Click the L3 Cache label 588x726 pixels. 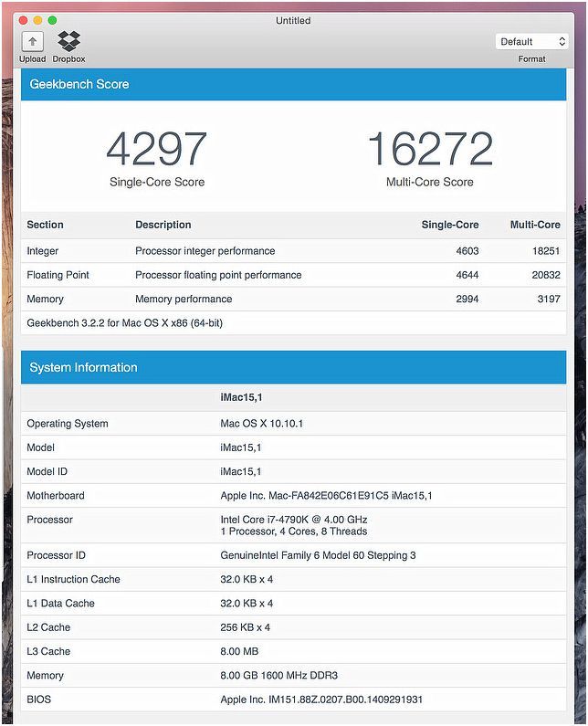point(48,652)
